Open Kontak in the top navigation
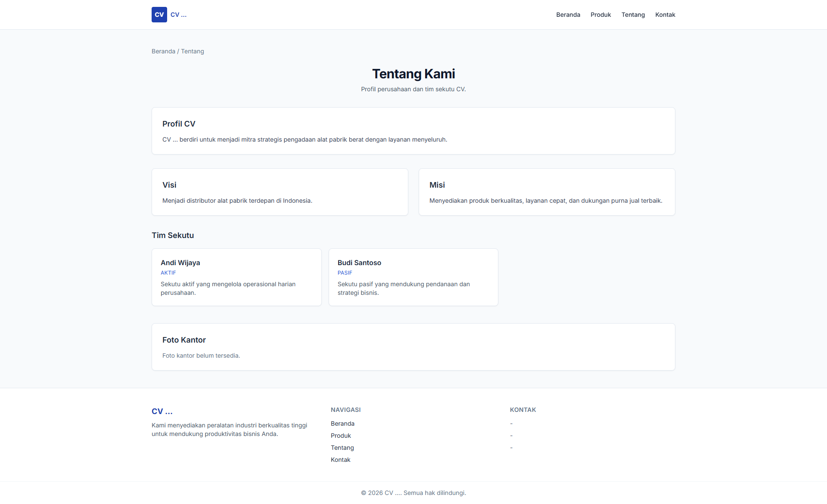Screen dimensions: 827x504 [x=665, y=15]
